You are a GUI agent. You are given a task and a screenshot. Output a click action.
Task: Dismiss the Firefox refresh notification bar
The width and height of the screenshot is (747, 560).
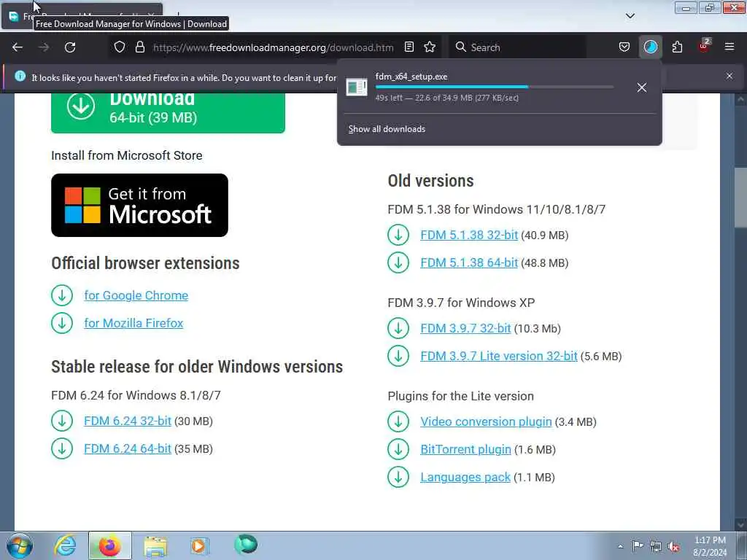(x=729, y=76)
